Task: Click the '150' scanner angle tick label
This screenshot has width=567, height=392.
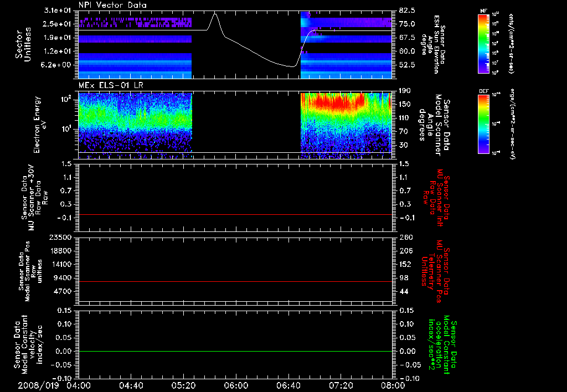Action: point(405,105)
